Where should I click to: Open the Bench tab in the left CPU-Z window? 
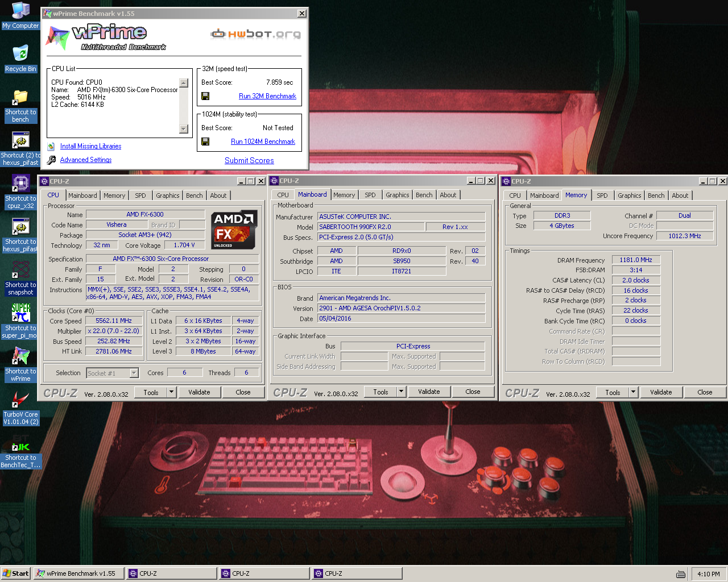(195, 196)
